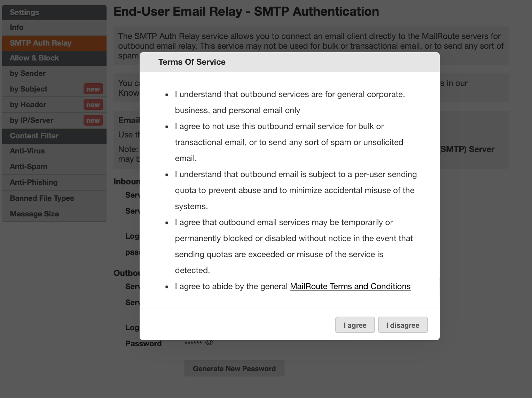
Task: Click the term about general corporate email
Action: click(290, 102)
